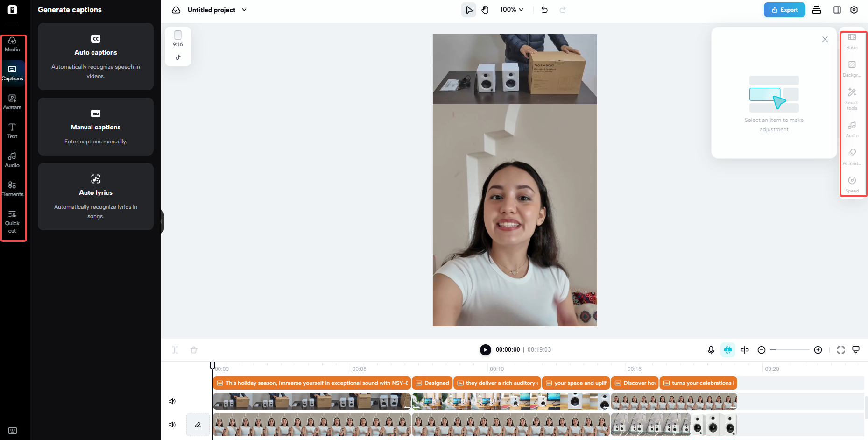Mute the second video track
This screenshot has height=440, width=868.
(172, 424)
